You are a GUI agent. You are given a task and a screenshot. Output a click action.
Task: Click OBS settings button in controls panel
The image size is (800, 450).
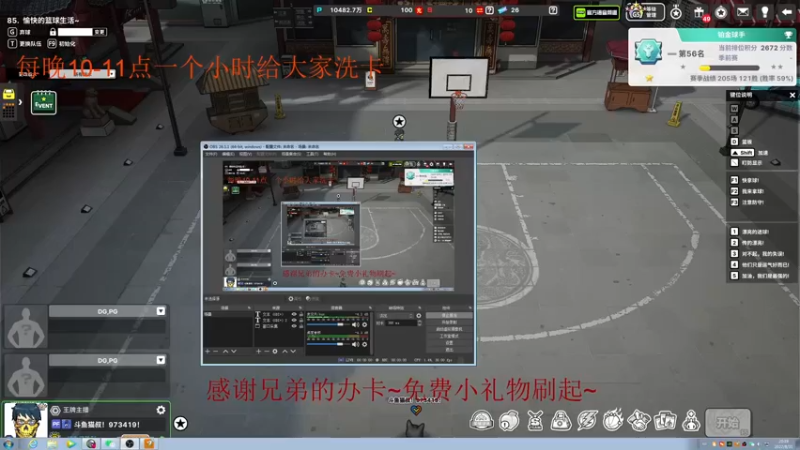pyautogui.click(x=449, y=343)
